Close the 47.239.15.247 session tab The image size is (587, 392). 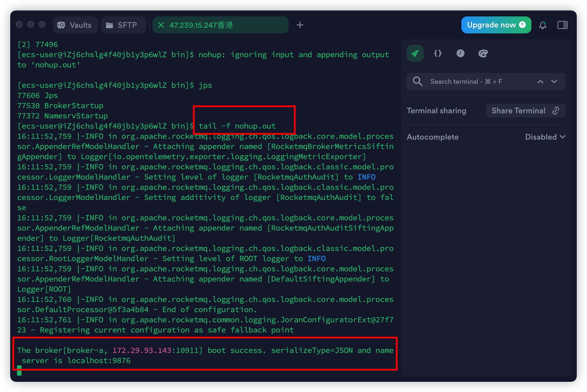click(x=161, y=25)
